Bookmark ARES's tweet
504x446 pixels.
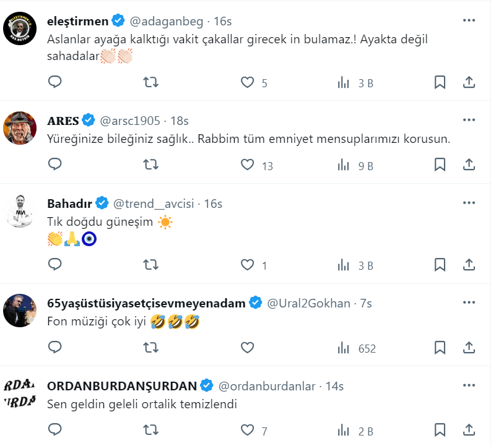tap(439, 165)
